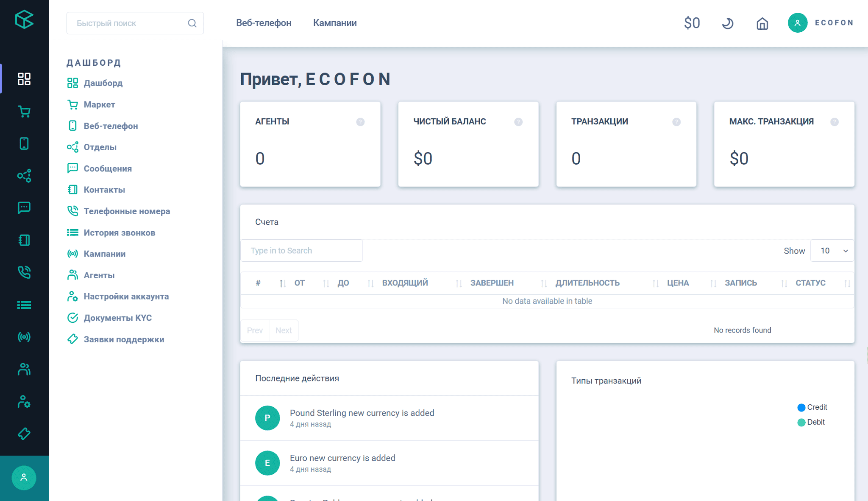The image size is (868, 501).
Task: Click the Prev pagination button
Action: (255, 330)
